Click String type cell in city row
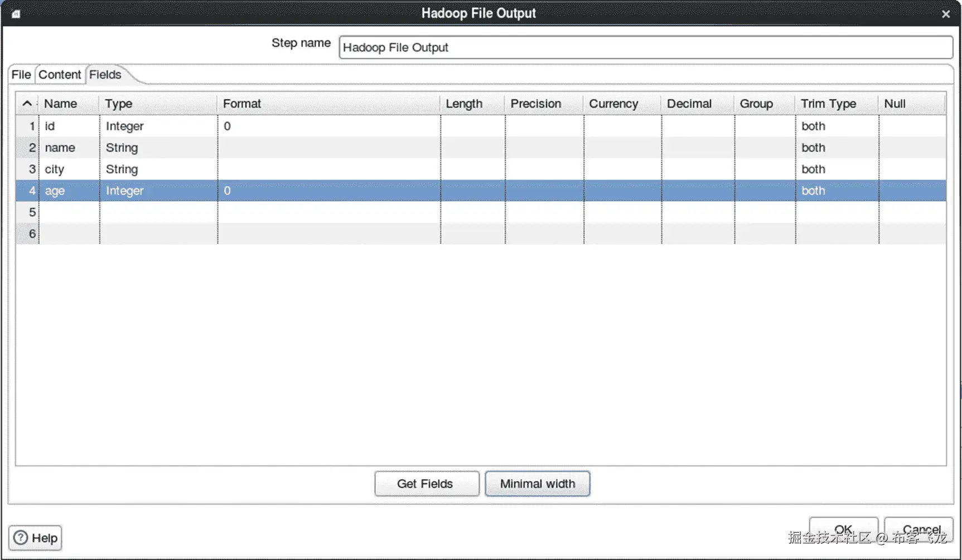The width and height of the screenshot is (962, 560). 158,169
